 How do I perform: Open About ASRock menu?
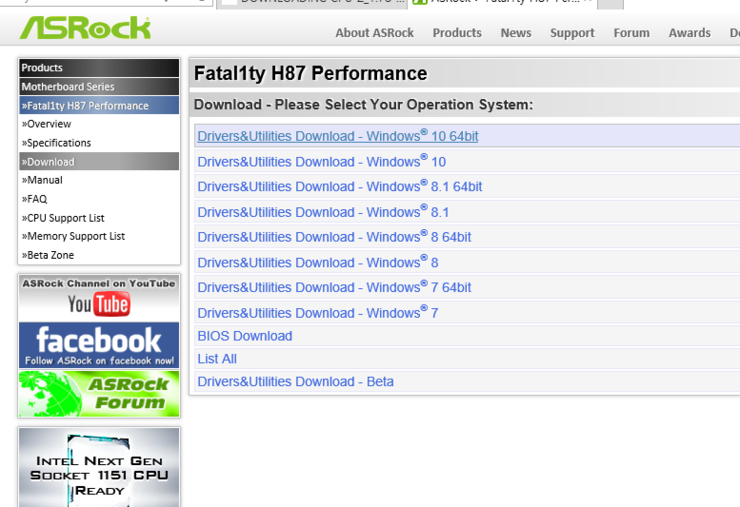point(374,33)
